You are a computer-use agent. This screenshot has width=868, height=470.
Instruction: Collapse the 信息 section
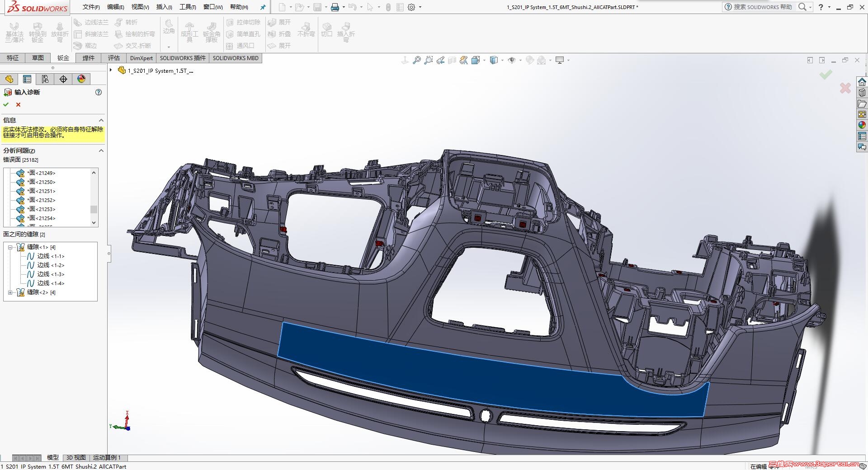101,120
